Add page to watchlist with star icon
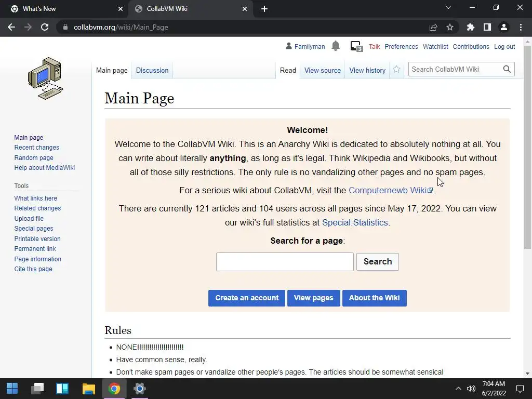This screenshot has height=399, width=532. (396, 70)
